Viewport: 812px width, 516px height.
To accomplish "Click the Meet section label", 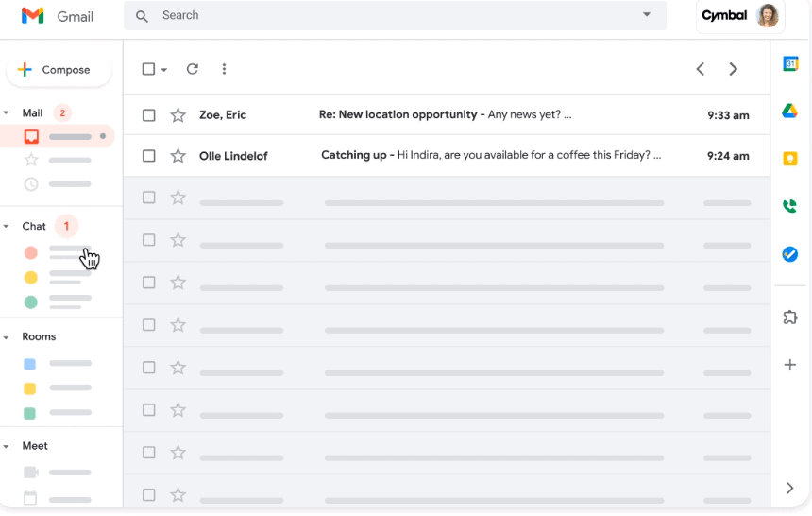I will (x=35, y=445).
